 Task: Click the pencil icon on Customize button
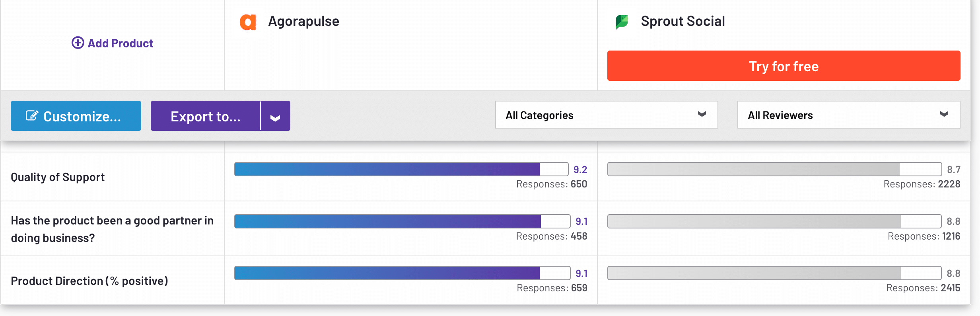[x=31, y=115]
